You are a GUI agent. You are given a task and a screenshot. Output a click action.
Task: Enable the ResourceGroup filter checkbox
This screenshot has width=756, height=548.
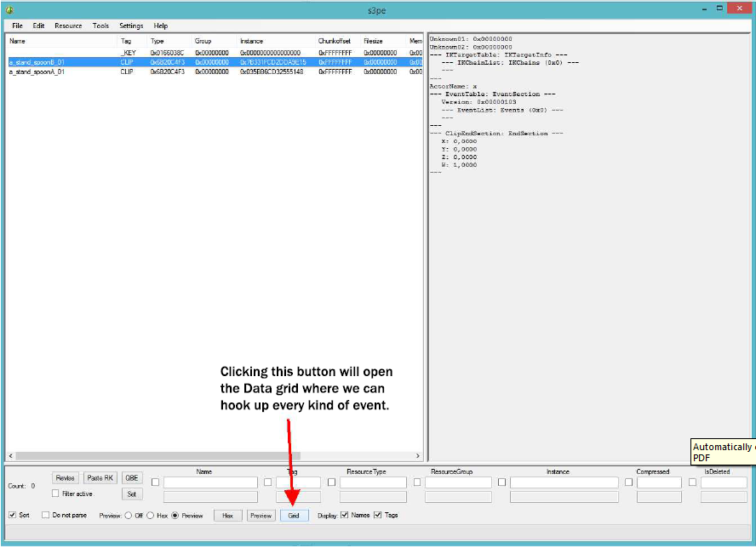tap(417, 482)
